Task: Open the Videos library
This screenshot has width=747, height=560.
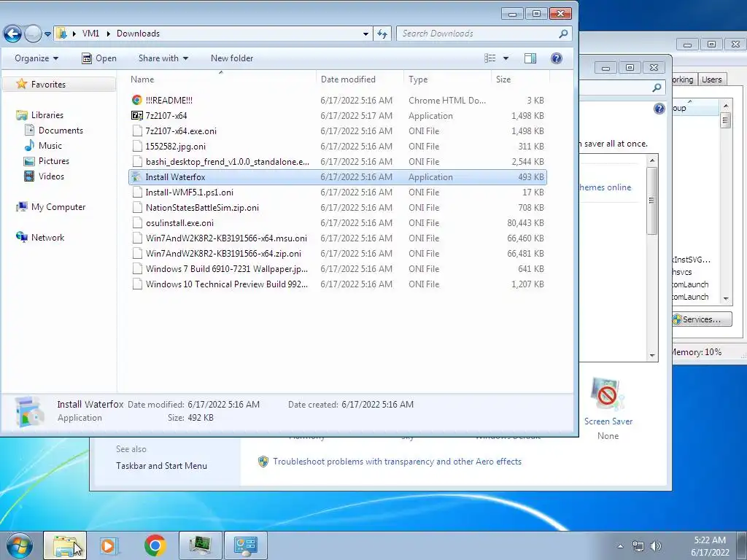Action: pyautogui.click(x=51, y=176)
